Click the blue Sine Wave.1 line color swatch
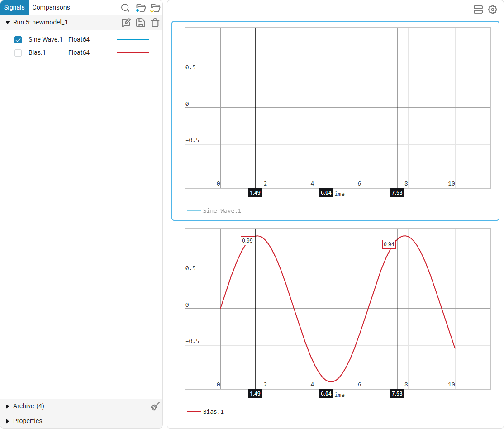 pyautogui.click(x=133, y=39)
